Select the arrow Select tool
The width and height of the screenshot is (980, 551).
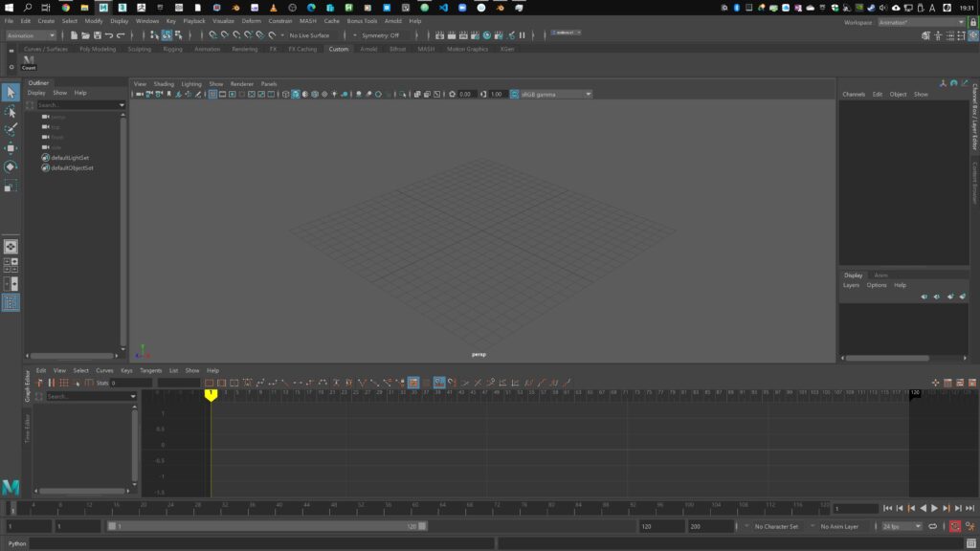11,93
